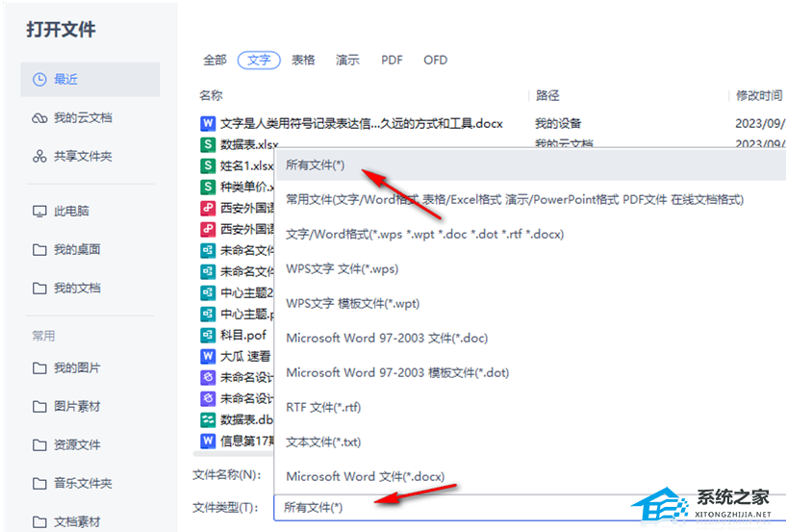The width and height of the screenshot is (786, 532).
Task: Switch to the 演示 filter tab
Action: [x=347, y=61]
